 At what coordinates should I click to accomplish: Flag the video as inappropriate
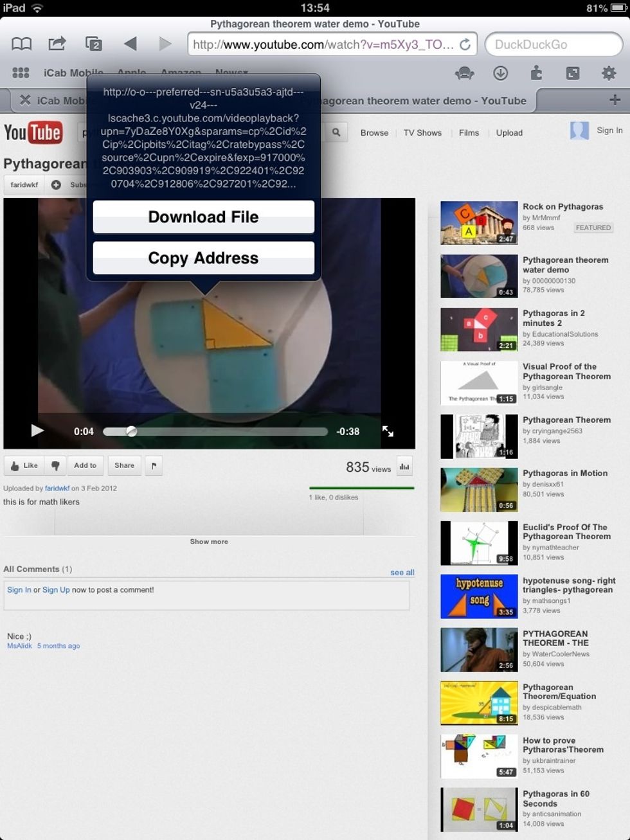(x=154, y=465)
